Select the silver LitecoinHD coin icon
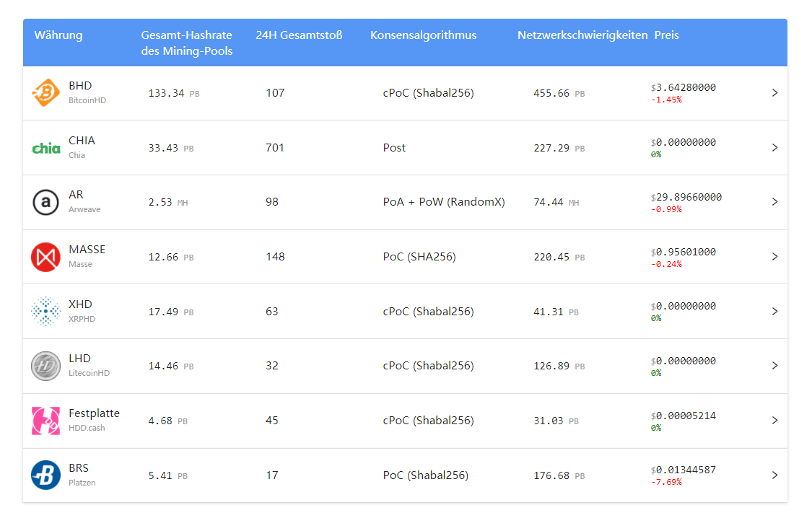The image size is (812, 518). pos(45,366)
